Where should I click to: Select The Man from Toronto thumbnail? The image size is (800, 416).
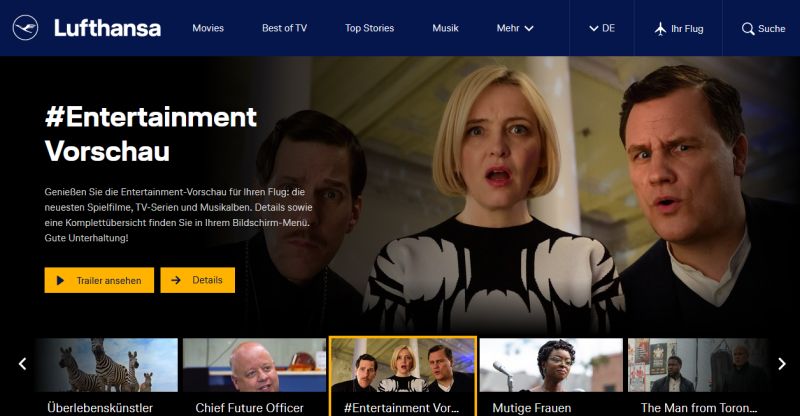pos(698,365)
